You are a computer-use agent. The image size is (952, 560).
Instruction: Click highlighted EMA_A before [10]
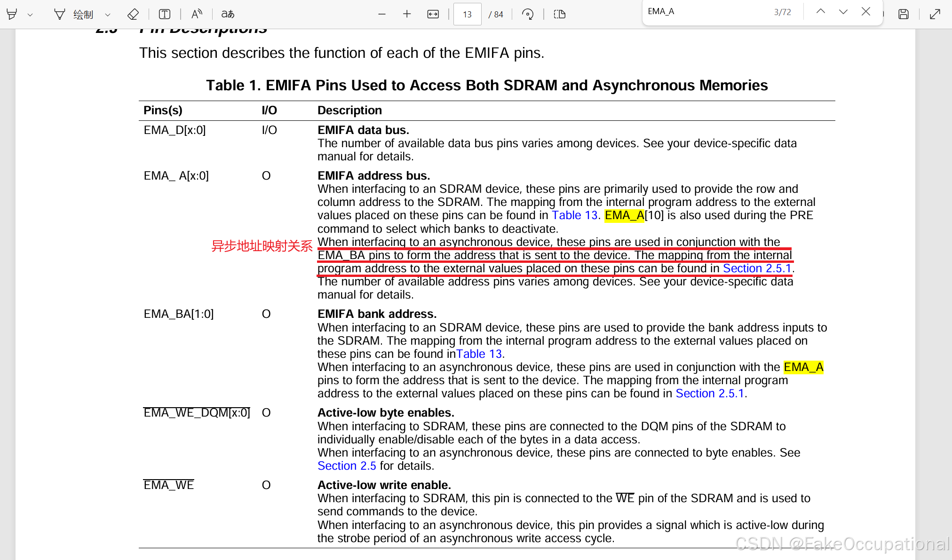[624, 215]
